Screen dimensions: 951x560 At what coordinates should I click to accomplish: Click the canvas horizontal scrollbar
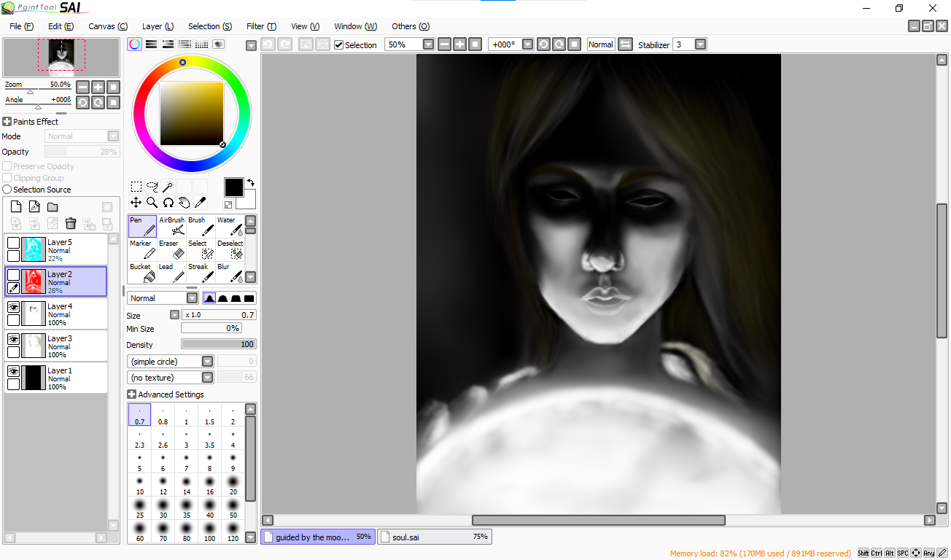pyautogui.click(x=598, y=520)
